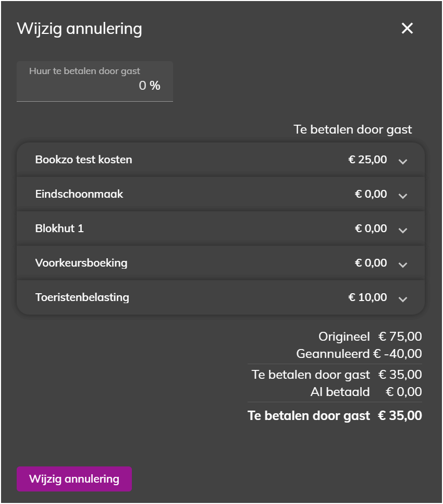Image resolution: width=443 pixels, height=504 pixels.
Task: Expand Toeristenbelasting chevron arrow
Action: [x=403, y=299]
